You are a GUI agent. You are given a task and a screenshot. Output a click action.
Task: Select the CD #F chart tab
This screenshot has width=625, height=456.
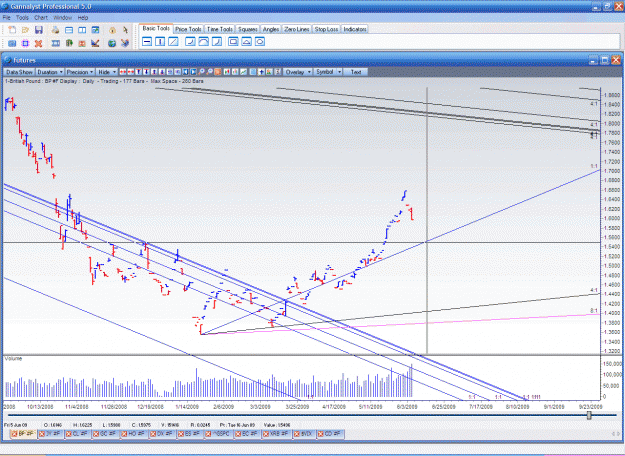coord(332,434)
